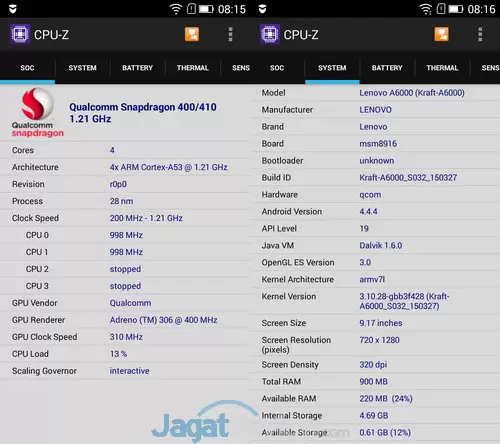Open THERMAL tab on left screen
Image resolution: width=500 pixels, height=444 pixels.
click(193, 68)
